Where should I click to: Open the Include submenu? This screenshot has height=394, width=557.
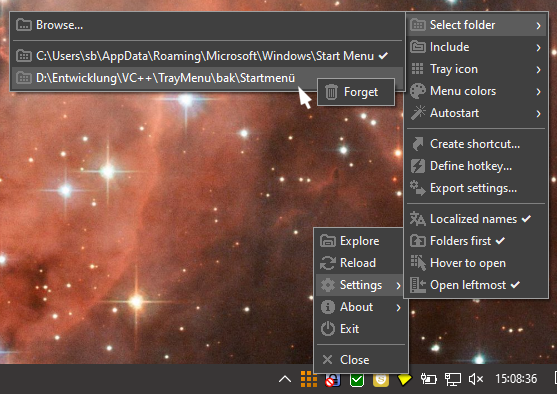[x=476, y=47]
